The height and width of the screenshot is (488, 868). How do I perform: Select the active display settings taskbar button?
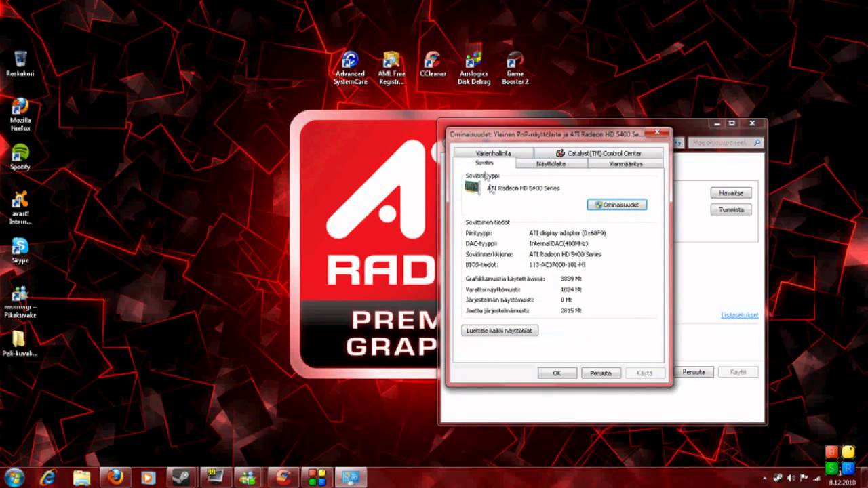[x=351, y=477]
